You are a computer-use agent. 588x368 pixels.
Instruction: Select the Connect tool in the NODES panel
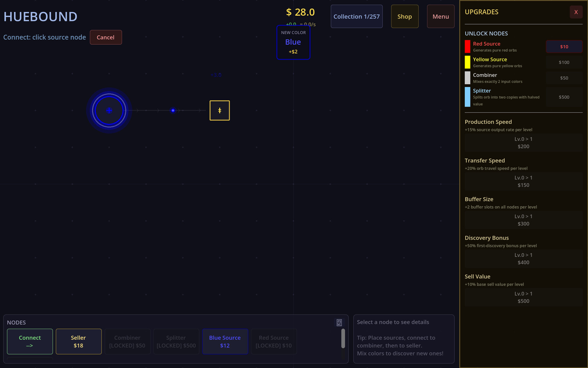tap(30, 341)
